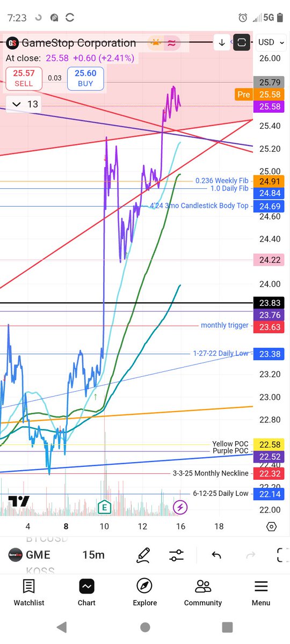The image size is (290, 644).
Task: Open GameStop Corporation symbol title
Action: [x=78, y=43]
